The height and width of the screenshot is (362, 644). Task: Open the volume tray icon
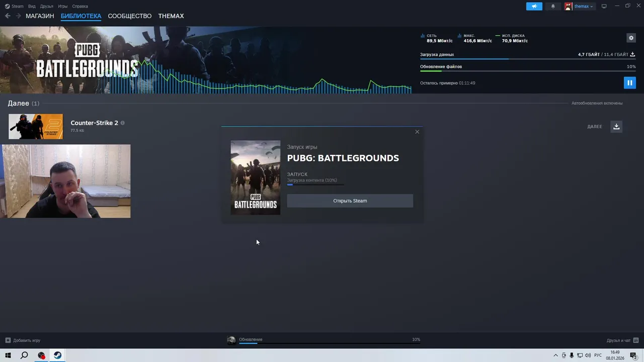[x=588, y=355]
